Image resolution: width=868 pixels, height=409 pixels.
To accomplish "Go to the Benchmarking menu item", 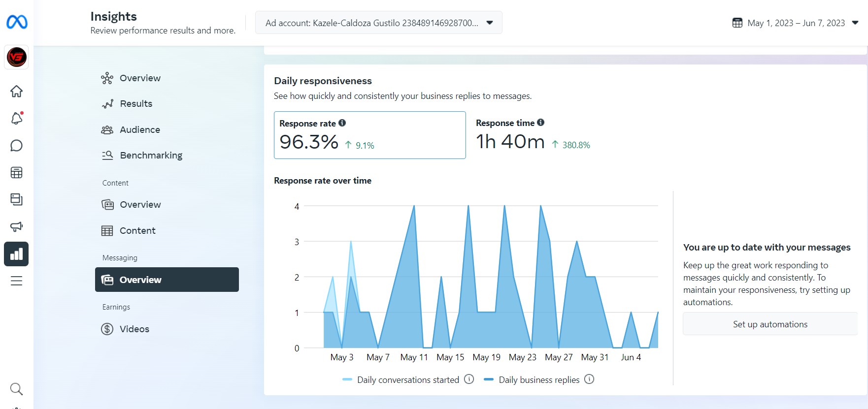I will click(151, 155).
